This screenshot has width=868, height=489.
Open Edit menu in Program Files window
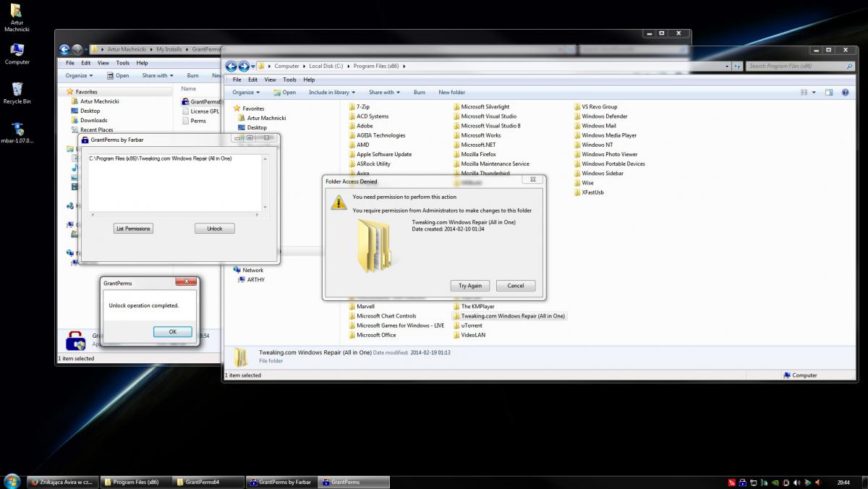253,80
